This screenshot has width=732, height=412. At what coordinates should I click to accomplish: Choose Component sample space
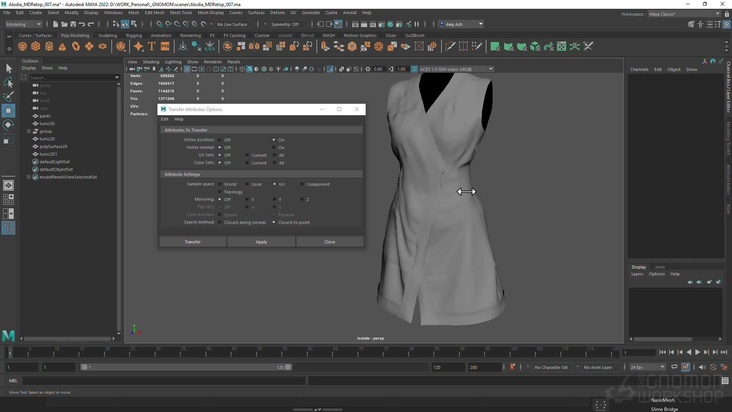tap(302, 184)
